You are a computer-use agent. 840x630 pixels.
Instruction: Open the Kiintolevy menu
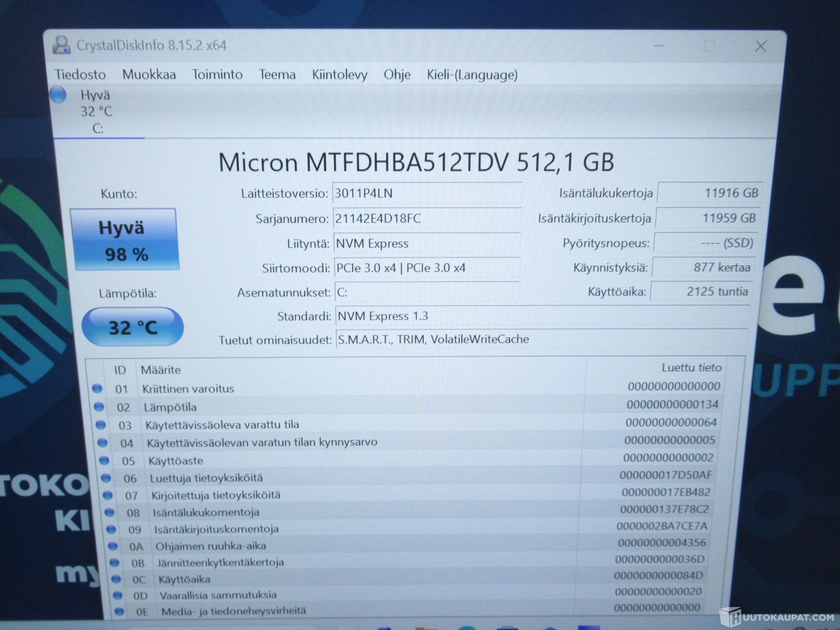[x=340, y=75]
